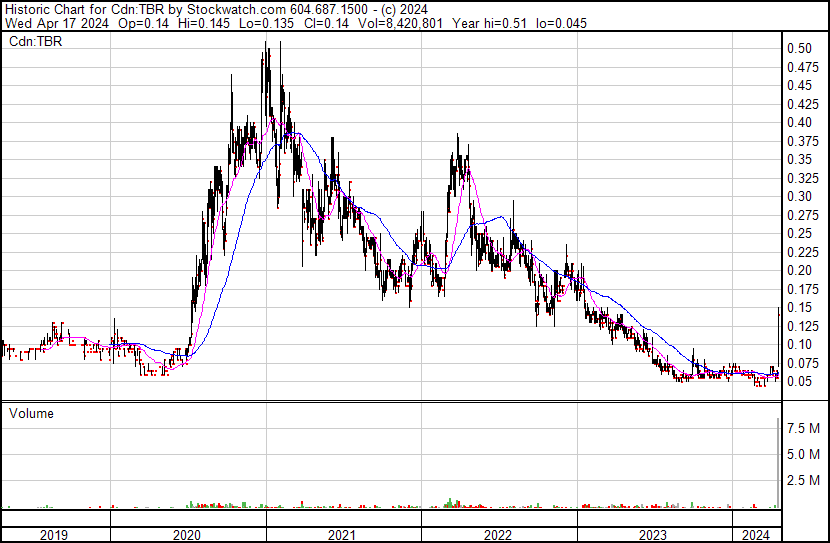Select the 2022 timeline year label
Image resolution: width=830 pixels, height=543 pixels.
click(x=498, y=535)
